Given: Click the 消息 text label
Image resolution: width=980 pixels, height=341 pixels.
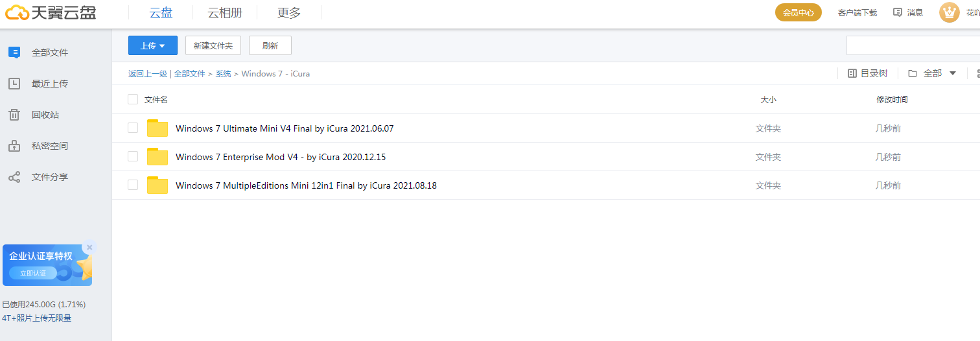Looking at the screenshot, I should tap(915, 12).
